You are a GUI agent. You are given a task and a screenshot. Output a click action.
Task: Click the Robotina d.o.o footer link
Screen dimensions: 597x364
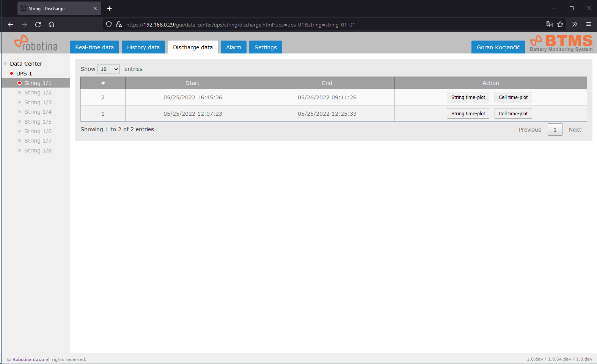click(28, 359)
